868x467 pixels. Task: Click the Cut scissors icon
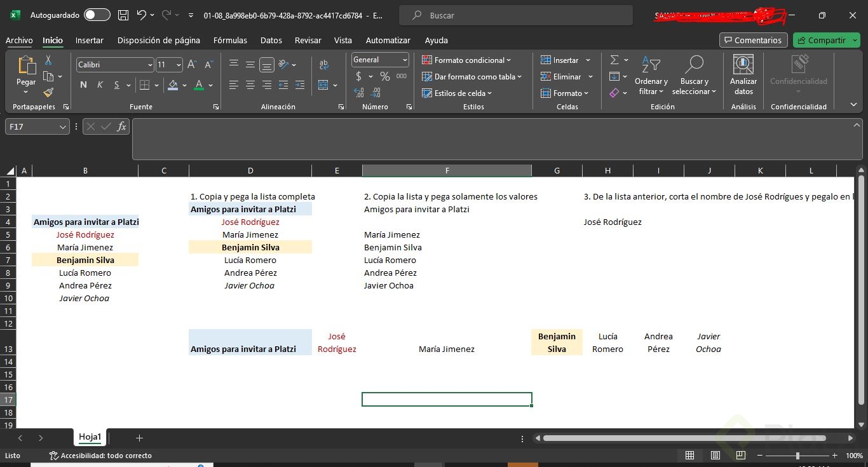pos(48,60)
